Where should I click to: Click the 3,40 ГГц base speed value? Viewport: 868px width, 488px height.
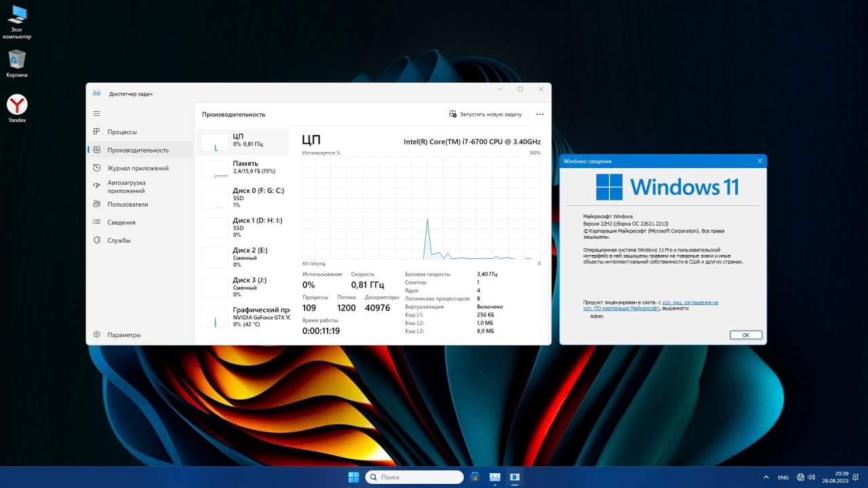[487, 274]
